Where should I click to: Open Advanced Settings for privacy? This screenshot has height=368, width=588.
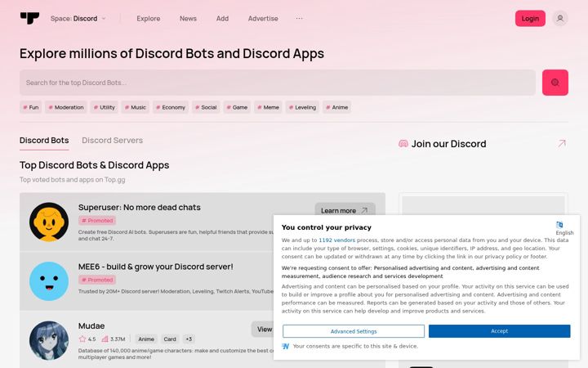tap(354, 331)
